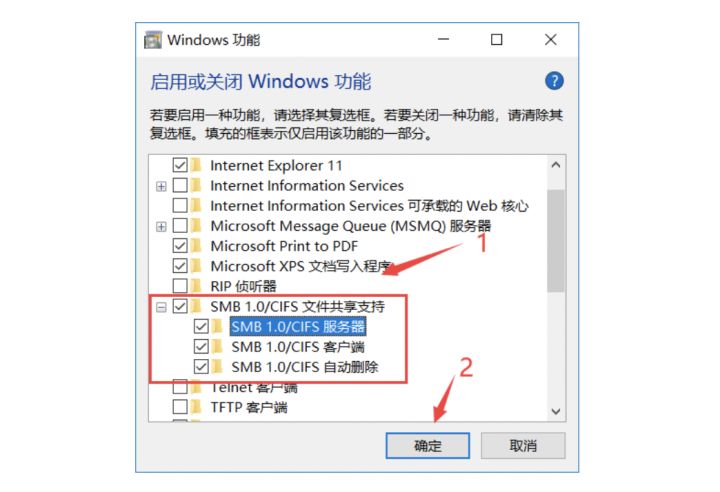Click the SMB 1.0/CIFS 自动删除 folder icon

[x=217, y=367]
